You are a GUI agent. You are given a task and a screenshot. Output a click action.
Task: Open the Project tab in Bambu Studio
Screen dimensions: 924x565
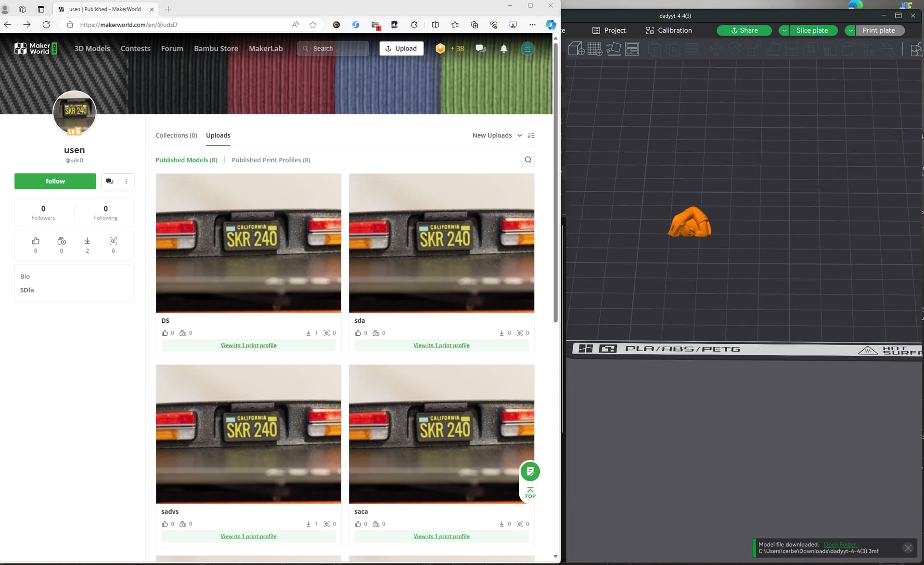[x=609, y=30]
